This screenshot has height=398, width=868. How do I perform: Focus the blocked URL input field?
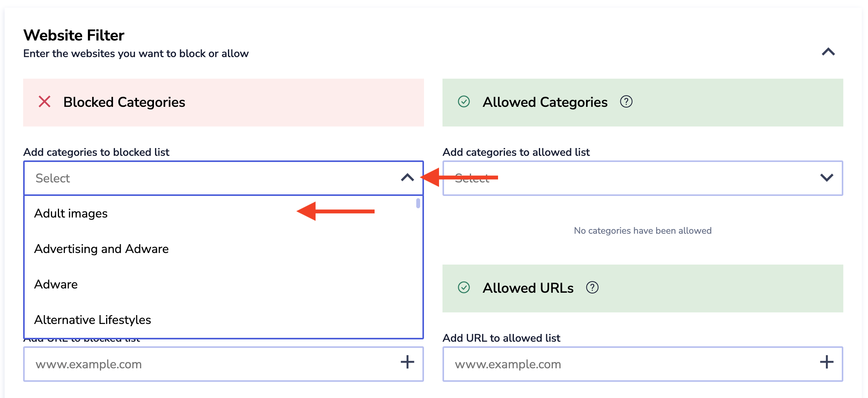coord(208,364)
